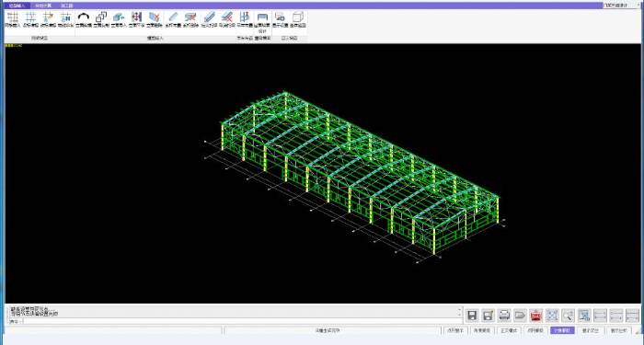
Task: Select the first ribbon tab
Action: point(17,6)
